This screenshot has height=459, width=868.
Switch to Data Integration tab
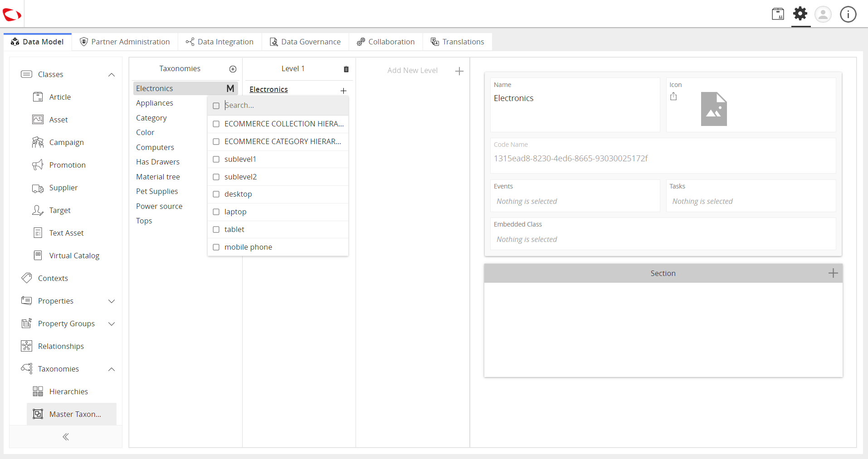(x=219, y=42)
